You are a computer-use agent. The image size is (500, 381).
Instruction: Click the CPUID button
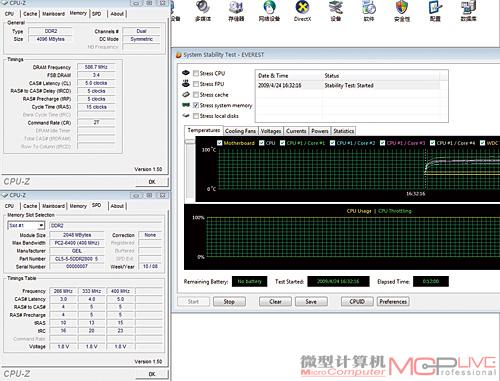[357, 302]
